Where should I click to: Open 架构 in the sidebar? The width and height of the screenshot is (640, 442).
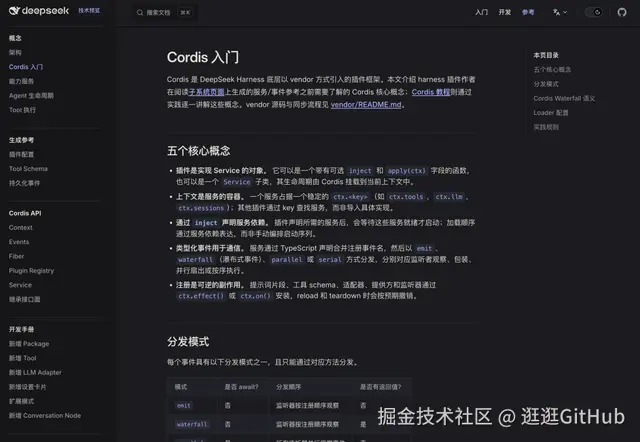[x=15, y=53]
